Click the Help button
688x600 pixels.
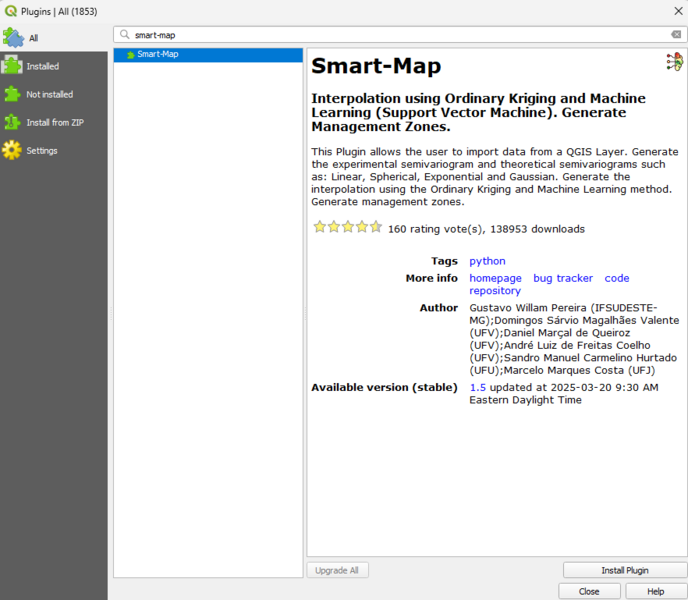coord(655,591)
